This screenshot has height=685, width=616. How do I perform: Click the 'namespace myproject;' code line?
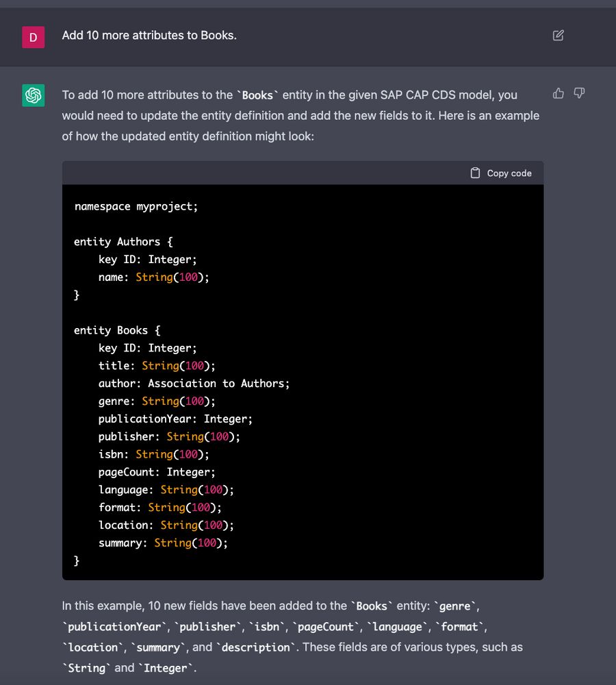(136, 206)
